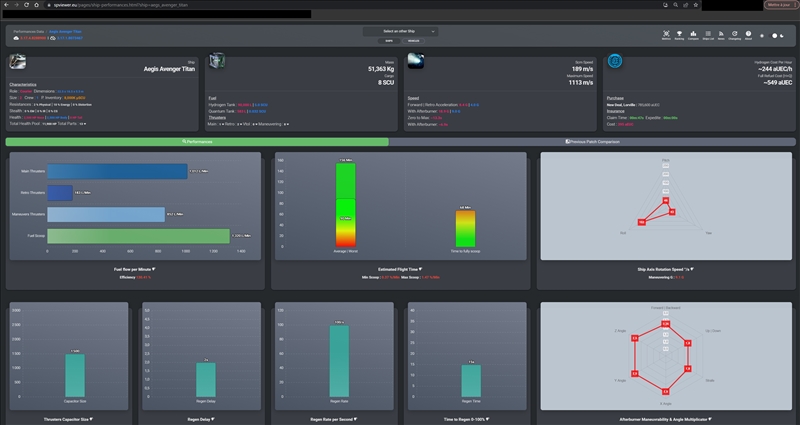Open the Compare bar-chart icon

coord(693,34)
